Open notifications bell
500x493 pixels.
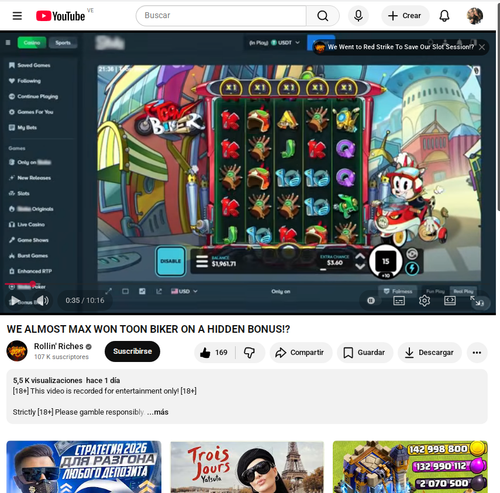pos(444,16)
